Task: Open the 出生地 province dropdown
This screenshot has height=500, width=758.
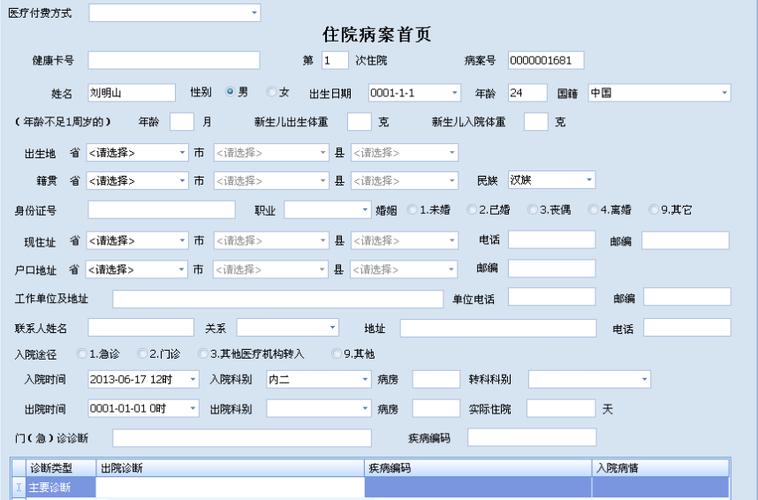Action: 182,153
